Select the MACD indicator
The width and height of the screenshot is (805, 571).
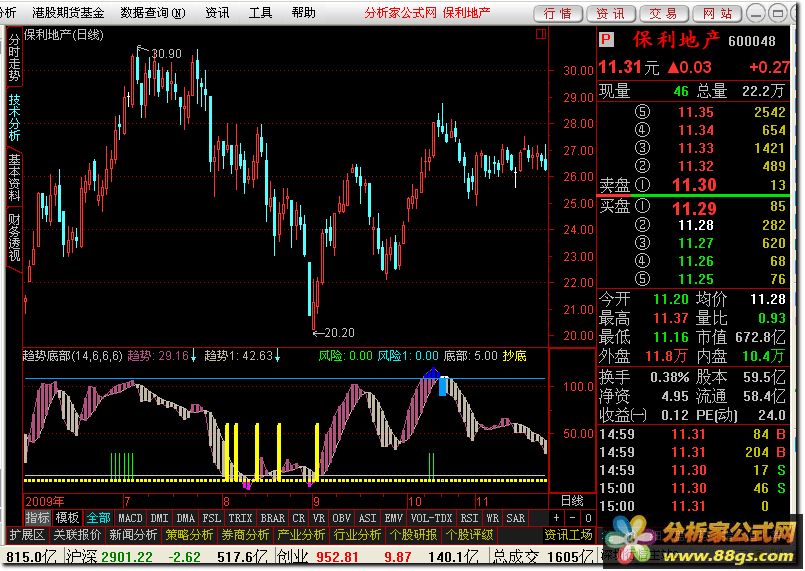pos(130,518)
